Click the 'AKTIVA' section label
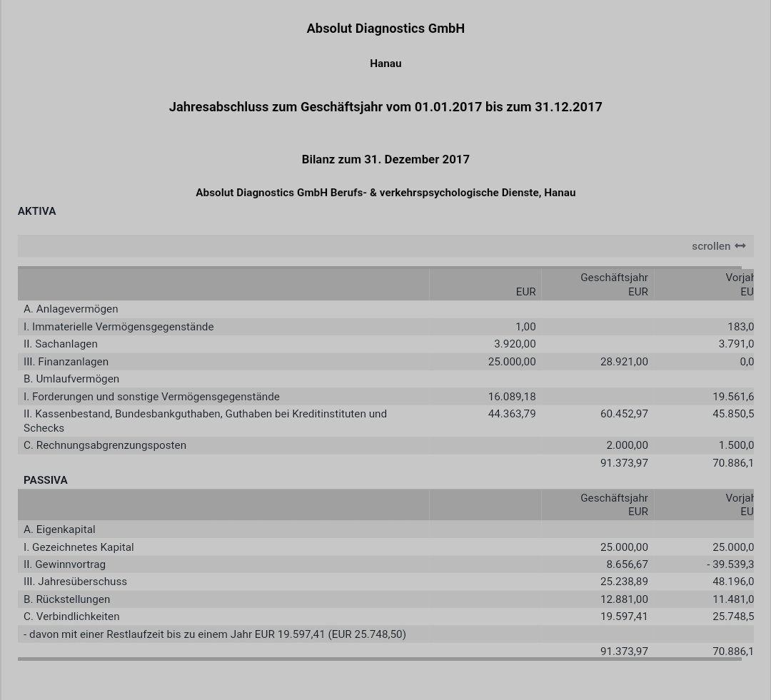Screen dimensions: 771x700 [37, 211]
